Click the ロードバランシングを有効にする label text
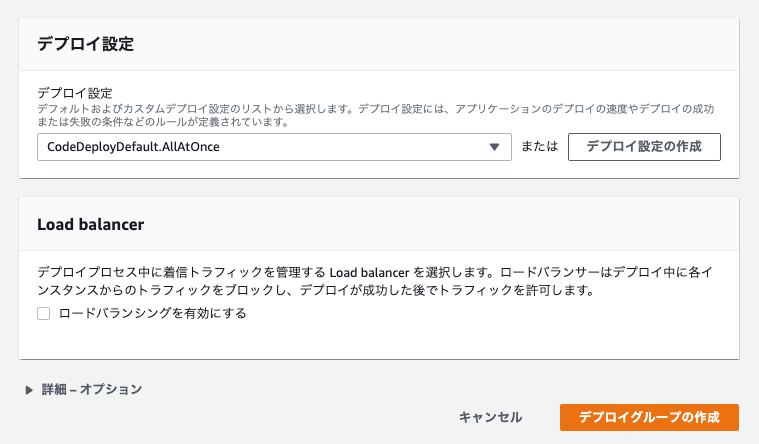The height and width of the screenshot is (444, 759). (x=152, y=313)
